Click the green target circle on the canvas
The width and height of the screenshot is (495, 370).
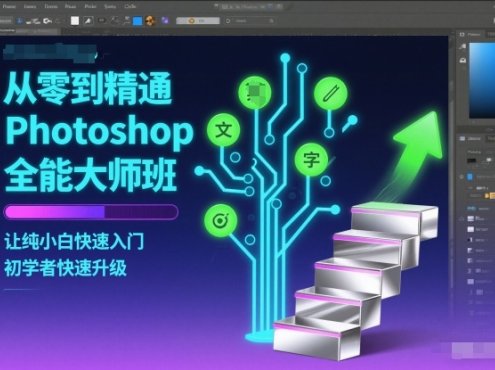(220, 220)
